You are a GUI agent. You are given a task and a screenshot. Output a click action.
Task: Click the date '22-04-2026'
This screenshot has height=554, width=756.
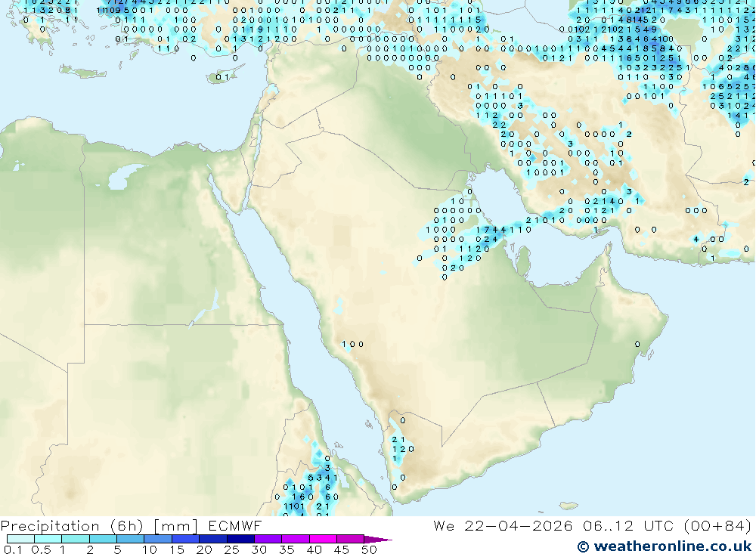click(519, 525)
